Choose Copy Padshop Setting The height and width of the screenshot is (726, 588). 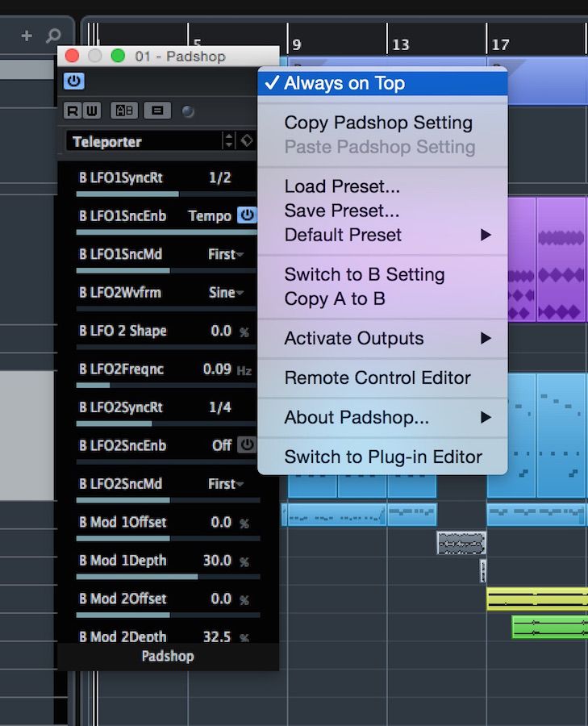(x=382, y=123)
